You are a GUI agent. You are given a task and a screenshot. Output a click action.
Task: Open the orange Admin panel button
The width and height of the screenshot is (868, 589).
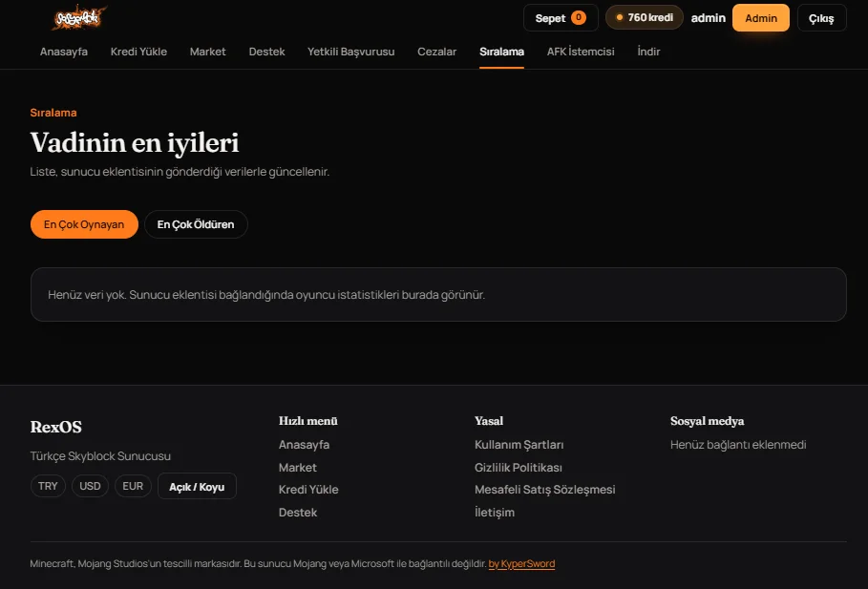click(x=761, y=18)
